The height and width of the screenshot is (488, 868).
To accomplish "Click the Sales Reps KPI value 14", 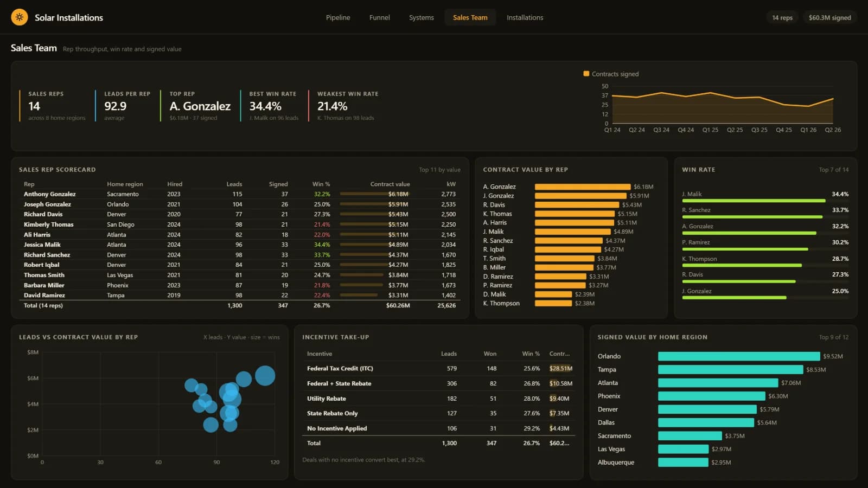I will click(x=34, y=106).
